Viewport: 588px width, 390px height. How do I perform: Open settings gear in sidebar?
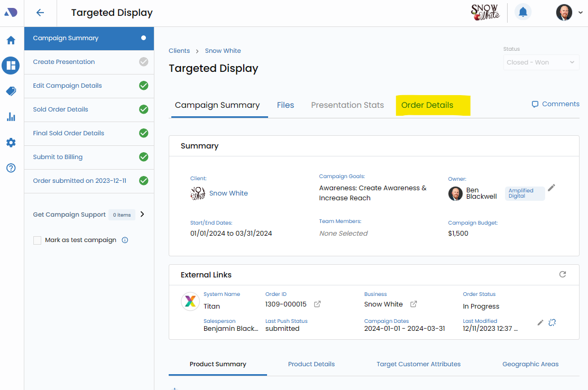(x=11, y=143)
